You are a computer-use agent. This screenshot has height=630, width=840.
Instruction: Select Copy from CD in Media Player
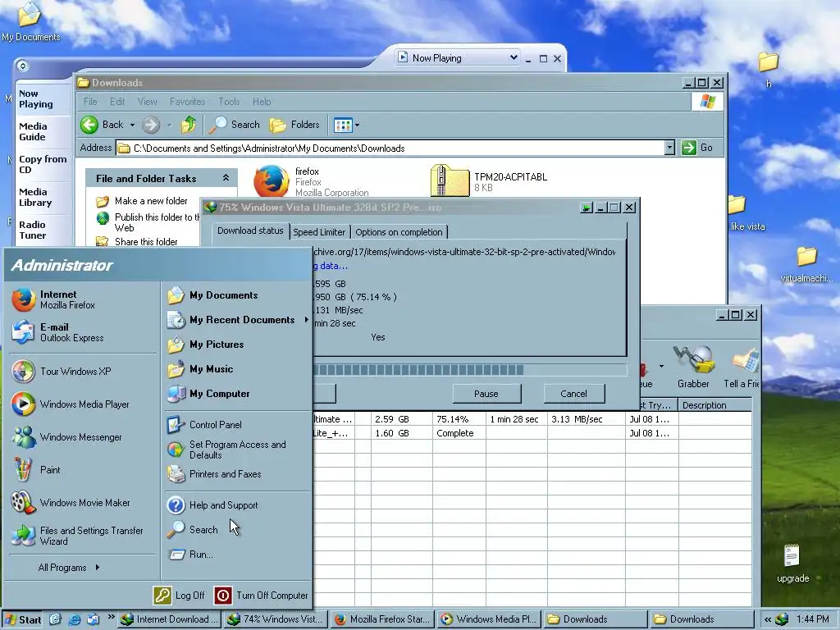pyautogui.click(x=43, y=164)
